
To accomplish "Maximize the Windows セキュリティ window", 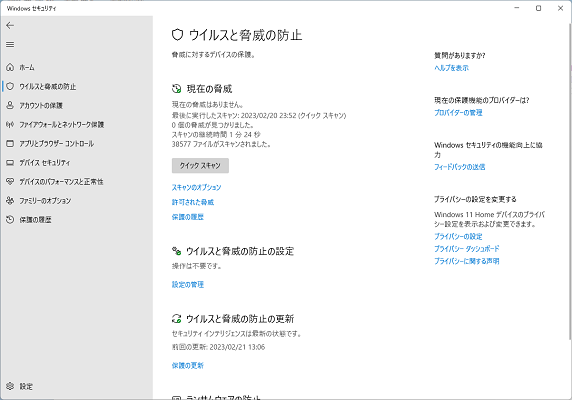I will (538, 8).
